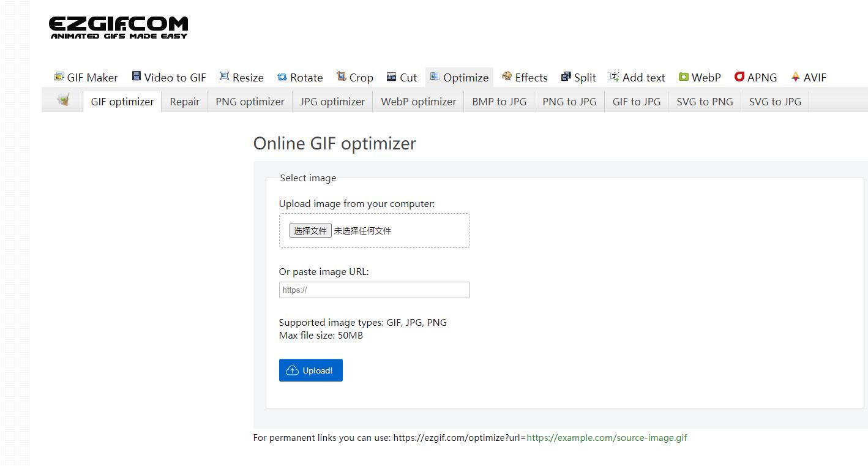This screenshot has height=466, width=868.
Task: Click the EZGIF.COM logo
Action: (118, 28)
